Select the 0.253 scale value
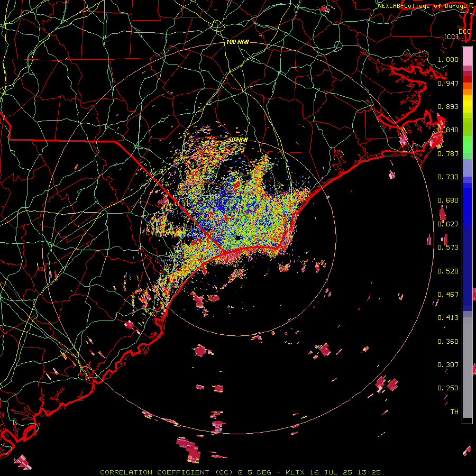Image resolution: width=476 pixels, height=476 pixels. coord(448,388)
